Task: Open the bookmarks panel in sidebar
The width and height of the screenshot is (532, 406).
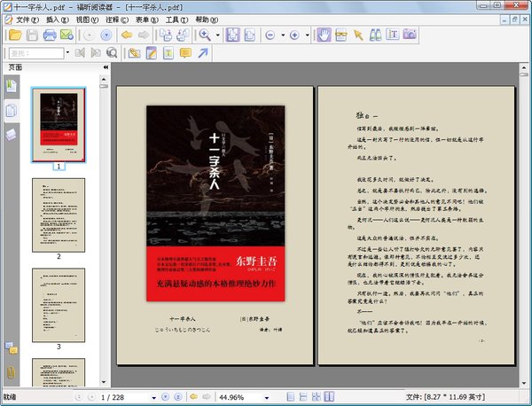Action: [11, 86]
